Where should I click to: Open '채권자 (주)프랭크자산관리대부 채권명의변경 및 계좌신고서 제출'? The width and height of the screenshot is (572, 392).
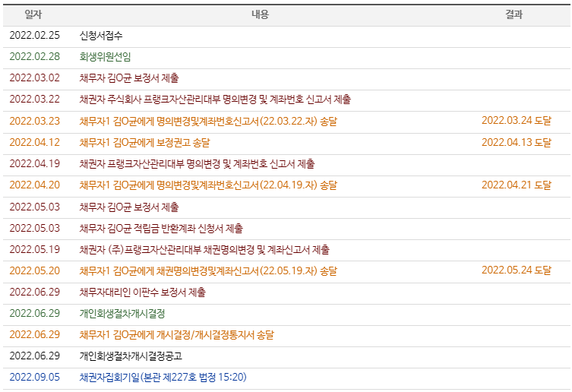click(x=204, y=250)
